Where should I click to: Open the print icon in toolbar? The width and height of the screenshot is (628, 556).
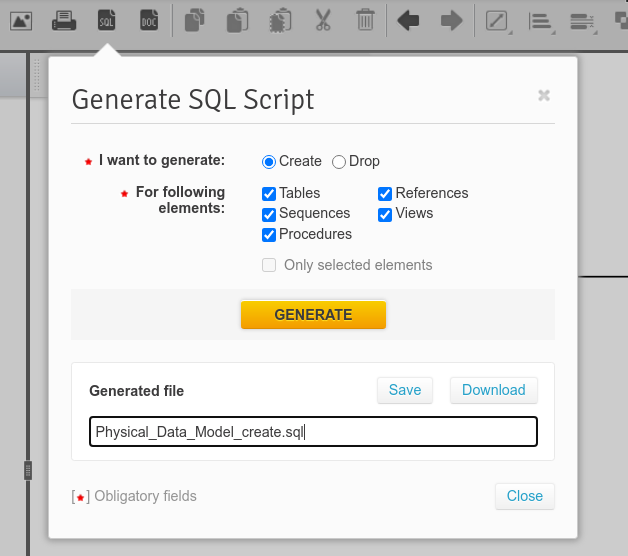tap(64, 21)
